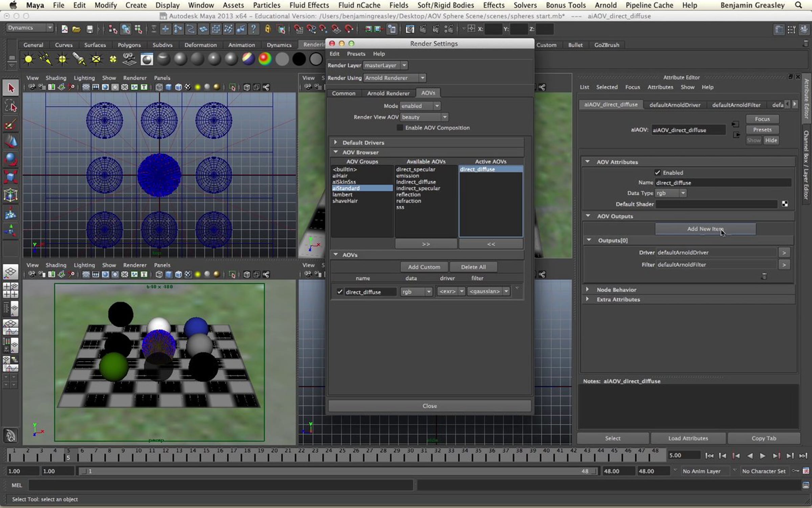
Task: Expand the Extra Attributes section
Action: click(x=587, y=299)
